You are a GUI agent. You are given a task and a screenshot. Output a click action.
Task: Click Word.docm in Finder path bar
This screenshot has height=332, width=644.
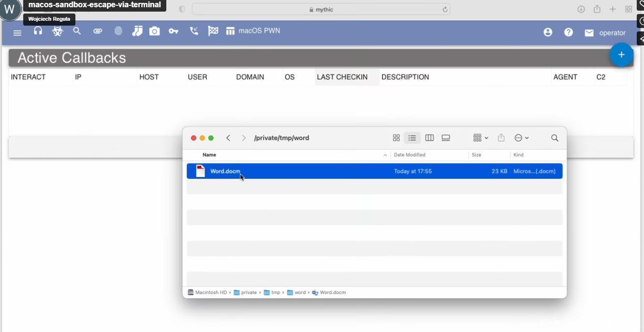(x=329, y=292)
